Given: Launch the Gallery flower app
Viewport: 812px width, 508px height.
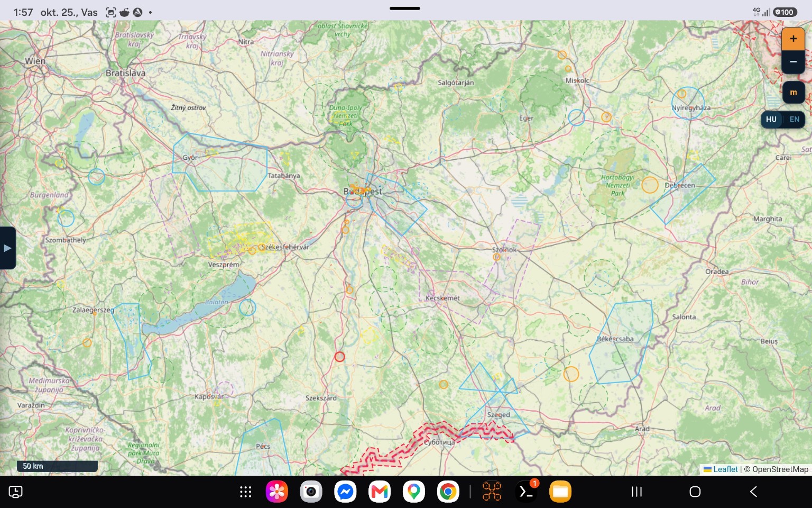Looking at the screenshot, I should click(x=277, y=492).
